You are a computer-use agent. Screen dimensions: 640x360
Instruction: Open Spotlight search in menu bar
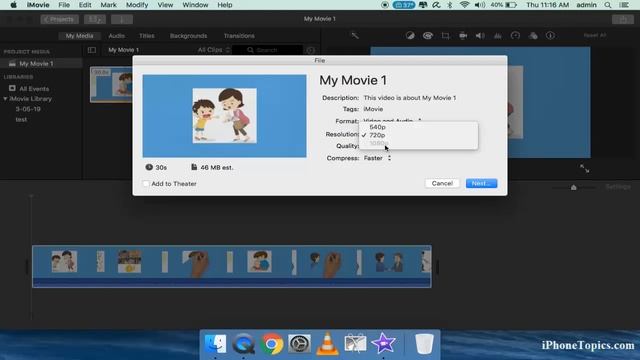click(608, 5)
